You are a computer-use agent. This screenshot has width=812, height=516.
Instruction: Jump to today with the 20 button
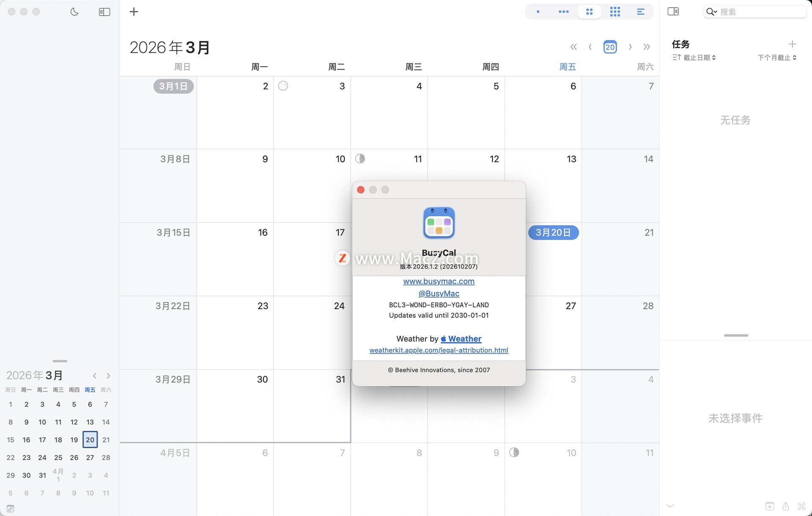pyautogui.click(x=610, y=47)
